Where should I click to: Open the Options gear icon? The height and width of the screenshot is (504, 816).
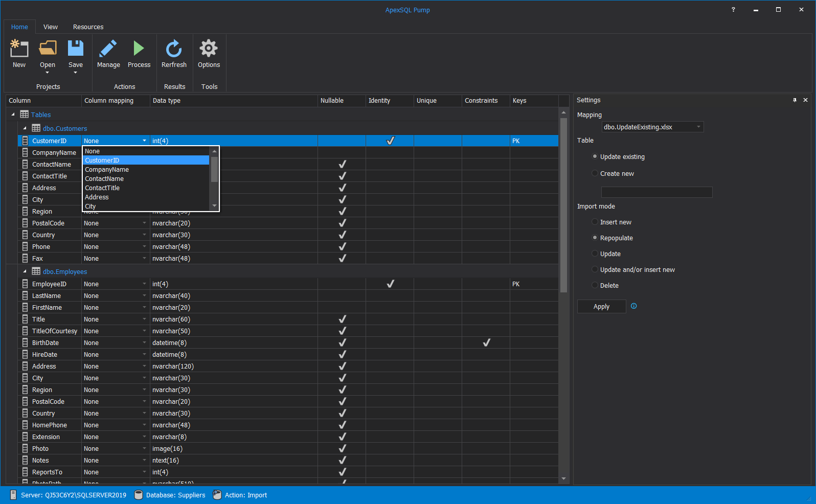(209, 49)
